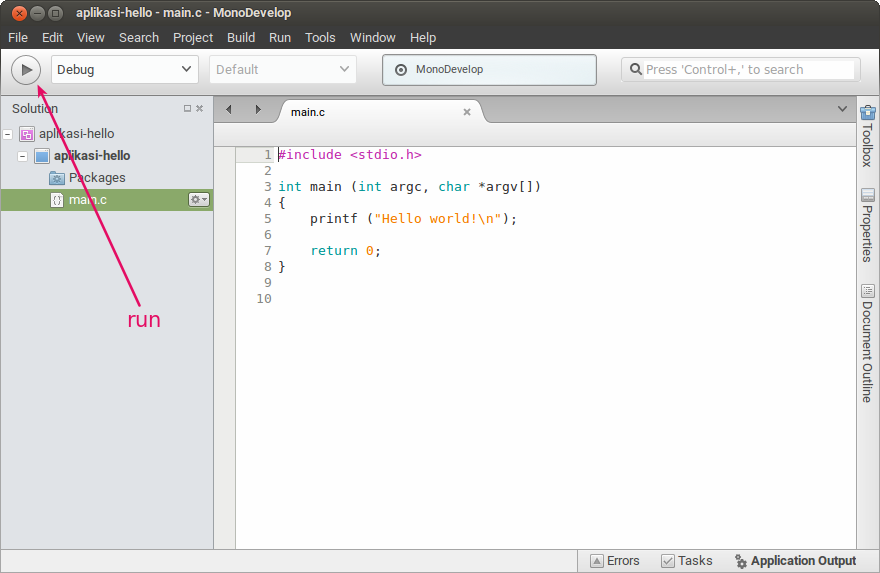
Task: Select the bold aplikasi-hello project row
Action: tap(107, 156)
